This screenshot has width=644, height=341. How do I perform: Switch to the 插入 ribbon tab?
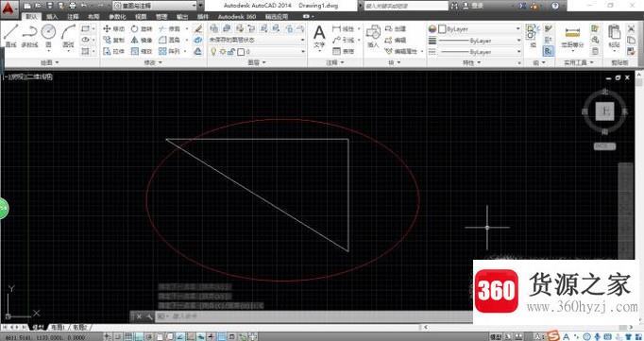[52, 17]
